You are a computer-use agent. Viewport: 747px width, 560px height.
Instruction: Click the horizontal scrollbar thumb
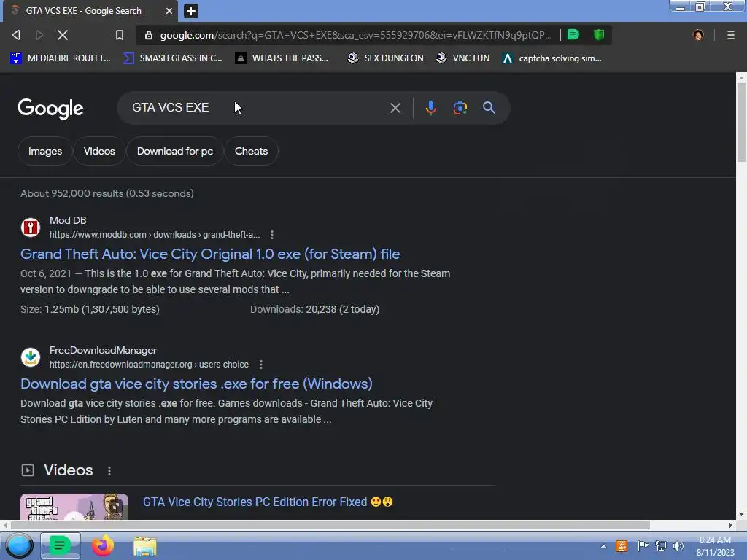[x=330, y=525]
